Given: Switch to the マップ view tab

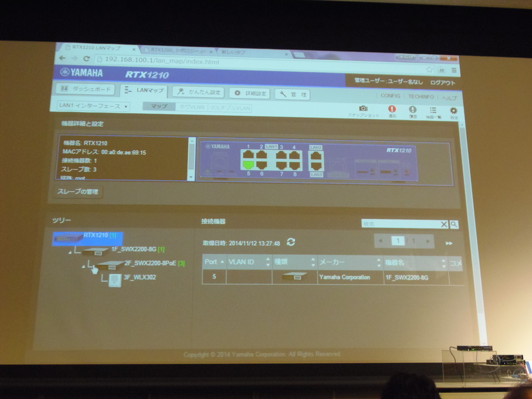Looking at the screenshot, I should (x=159, y=106).
